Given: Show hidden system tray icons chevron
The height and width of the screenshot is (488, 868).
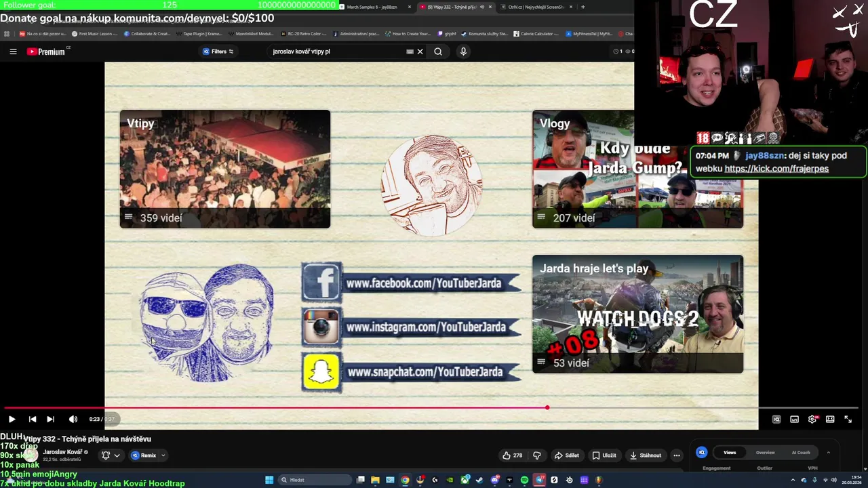Looking at the screenshot, I should pos(793,480).
